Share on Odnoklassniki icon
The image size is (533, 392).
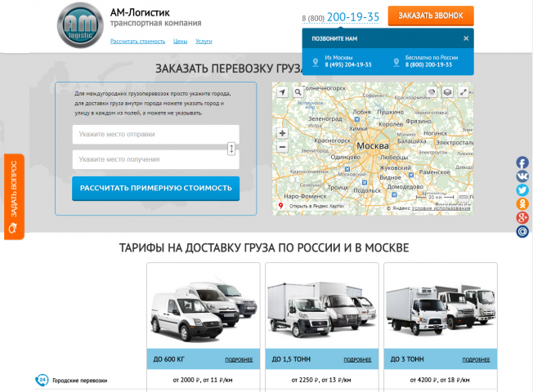(x=522, y=204)
